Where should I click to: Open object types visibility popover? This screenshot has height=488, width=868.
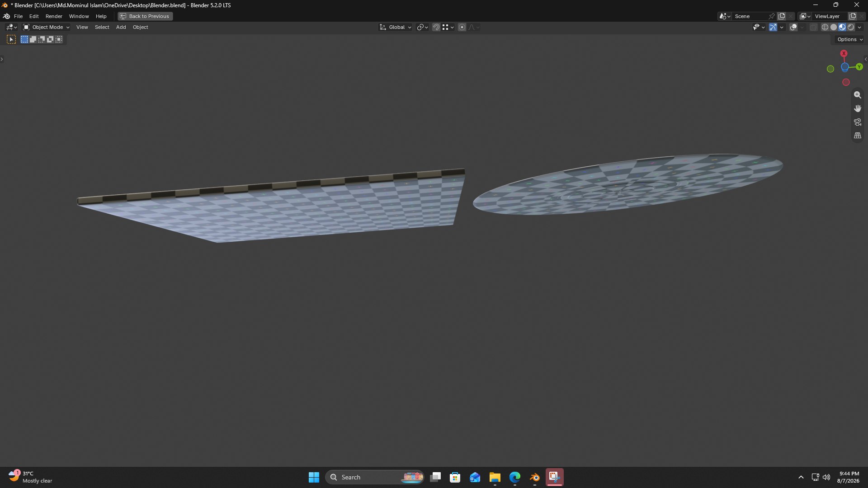point(759,27)
